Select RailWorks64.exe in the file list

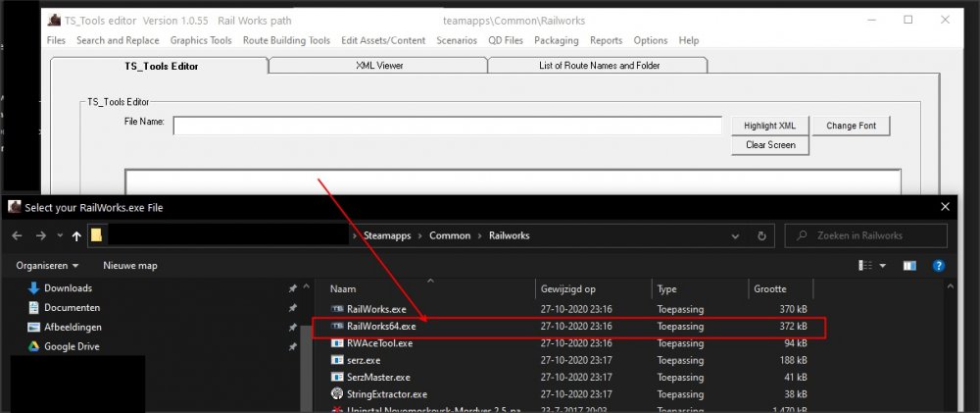[x=379, y=327]
